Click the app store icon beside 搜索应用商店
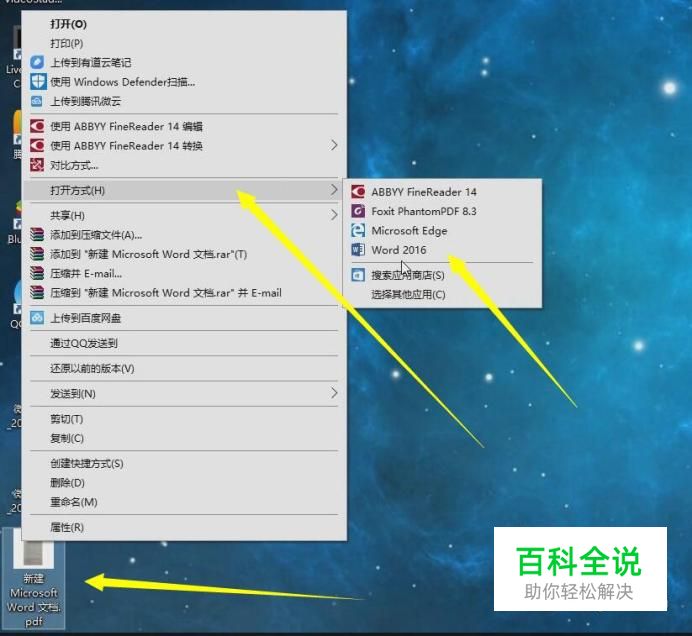 [358, 275]
